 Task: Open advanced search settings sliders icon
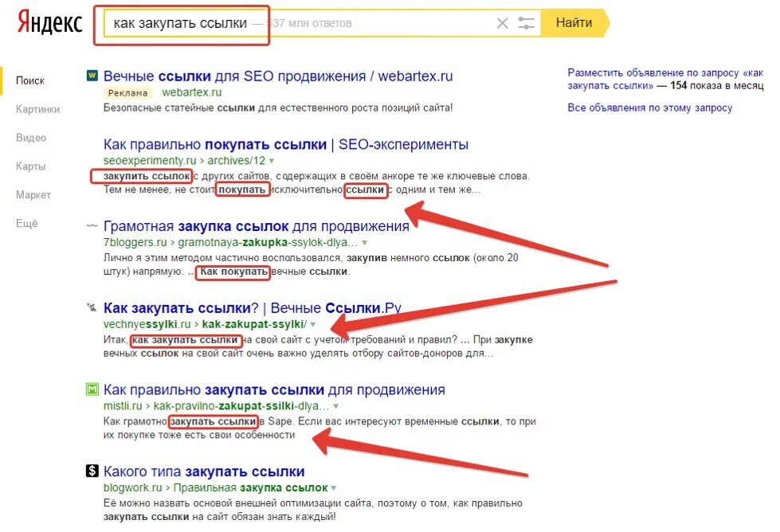pyautogui.click(x=526, y=23)
